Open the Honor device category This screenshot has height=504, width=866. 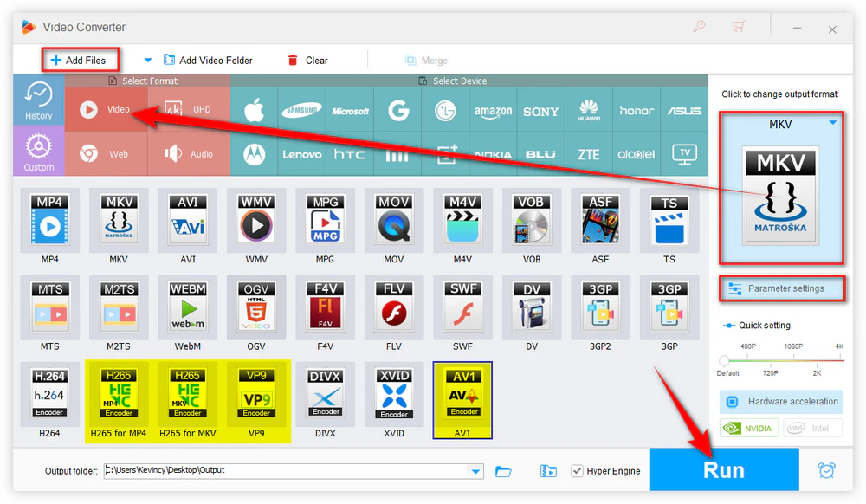click(x=637, y=110)
